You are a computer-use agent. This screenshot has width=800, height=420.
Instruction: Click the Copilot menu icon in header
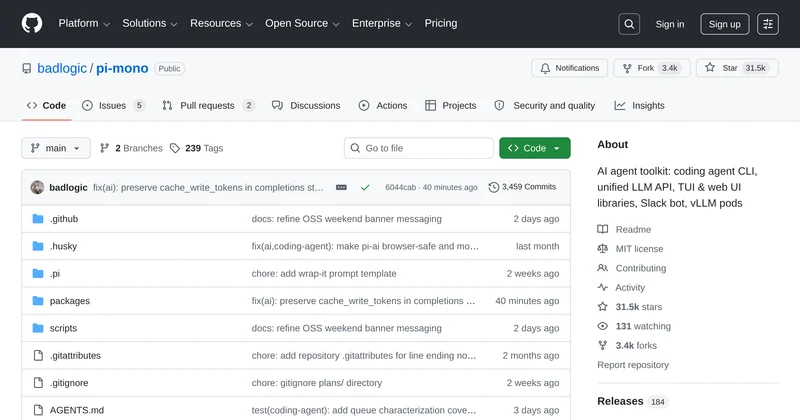[x=768, y=24]
